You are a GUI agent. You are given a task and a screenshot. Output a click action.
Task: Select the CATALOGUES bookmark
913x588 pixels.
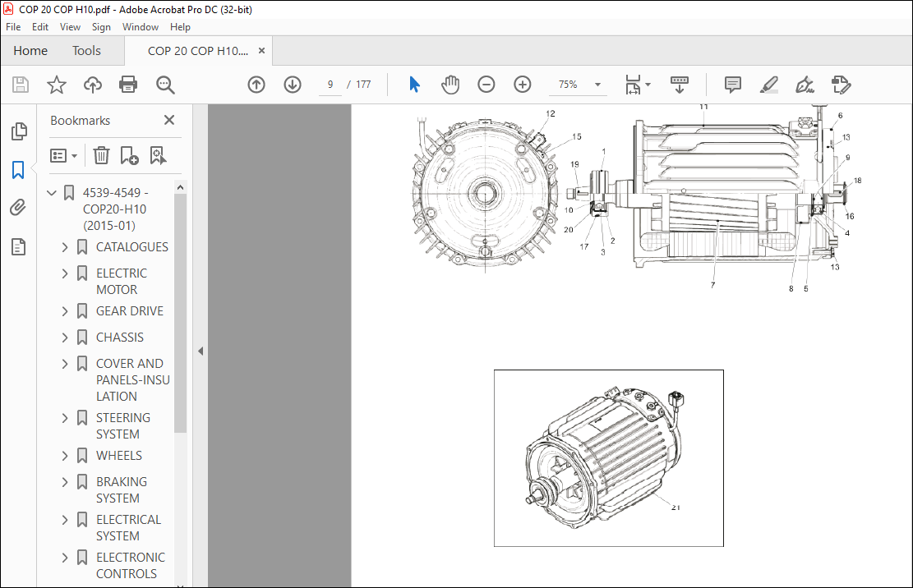[132, 247]
